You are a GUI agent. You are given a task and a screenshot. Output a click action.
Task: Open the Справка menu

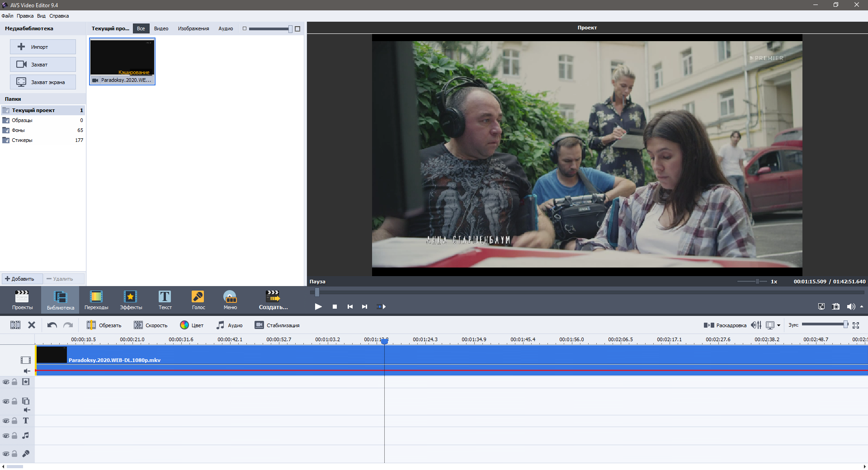click(59, 16)
